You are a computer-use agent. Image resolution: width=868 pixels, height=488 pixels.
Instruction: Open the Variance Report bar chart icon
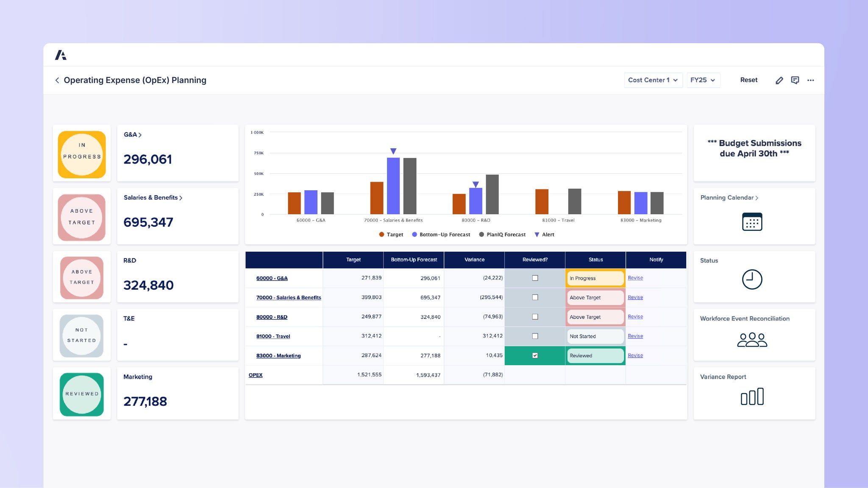point(753,396)
